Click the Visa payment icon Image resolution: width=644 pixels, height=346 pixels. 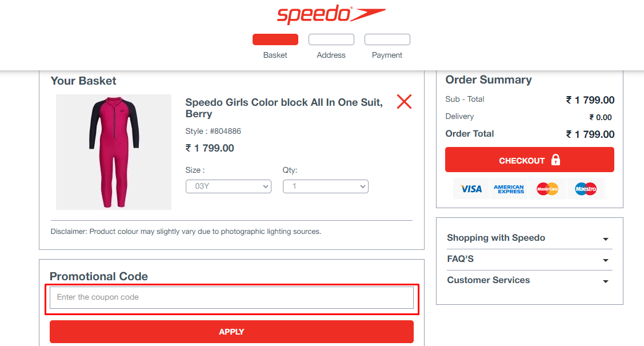[x=471, y=189]
